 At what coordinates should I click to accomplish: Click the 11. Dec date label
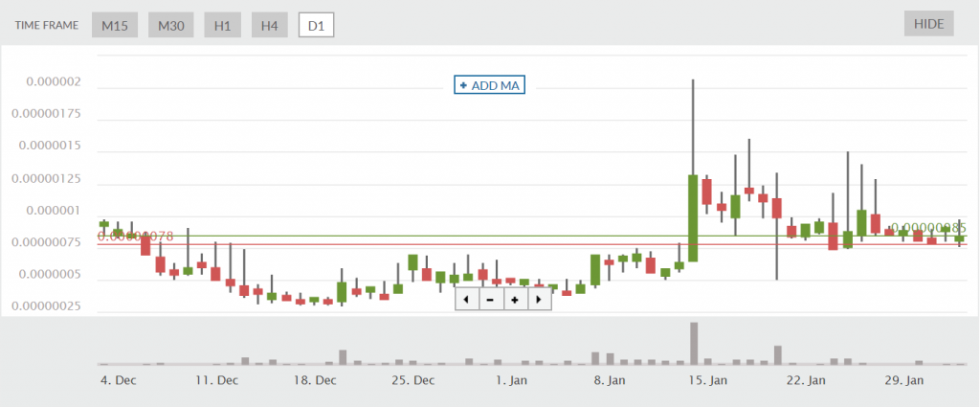tap(217, 380)
